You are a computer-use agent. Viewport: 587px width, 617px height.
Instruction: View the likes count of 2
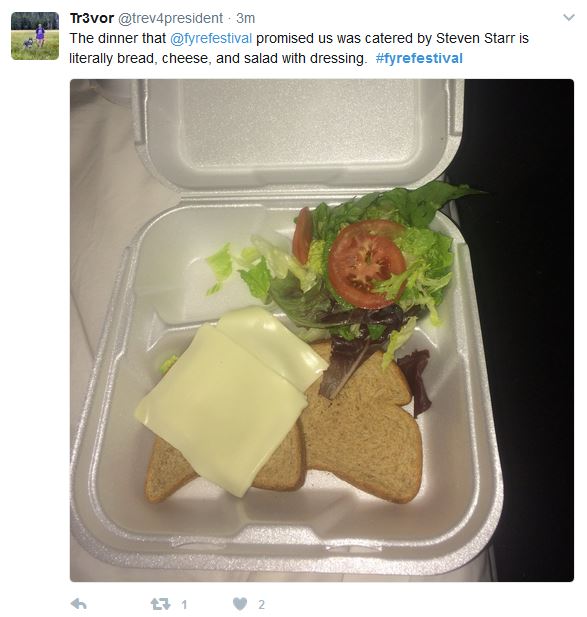pos(261,604)
